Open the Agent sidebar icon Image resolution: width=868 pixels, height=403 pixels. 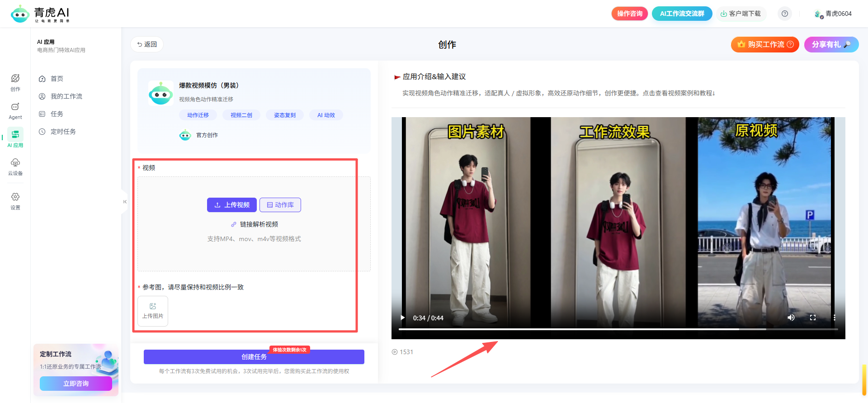point(15,111)
